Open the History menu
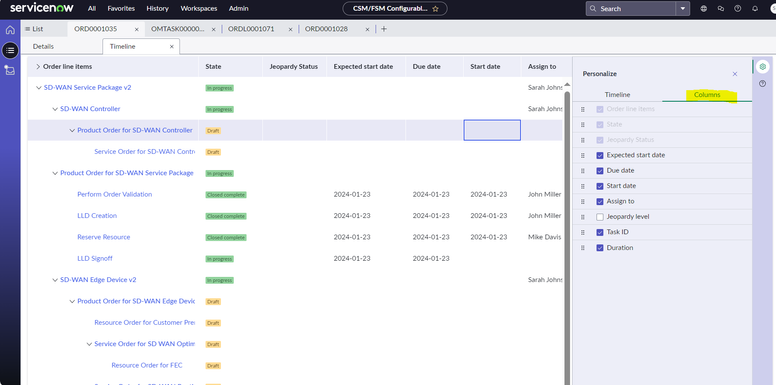Screen dimensions: 776x385 [157, 8]
